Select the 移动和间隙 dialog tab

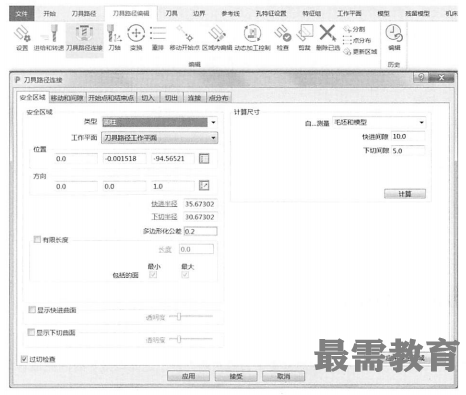coord(67,98)
